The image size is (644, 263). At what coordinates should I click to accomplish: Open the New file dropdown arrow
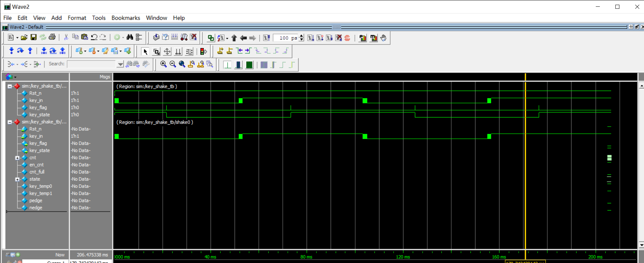(17, 38)
